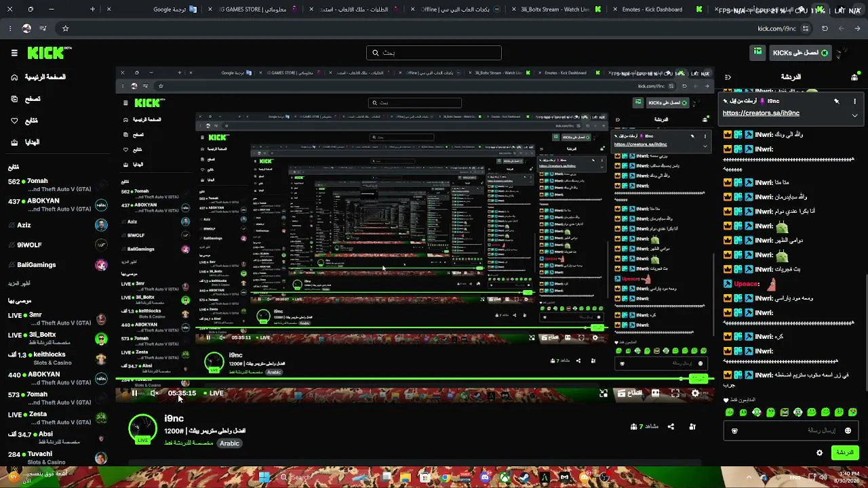
Task: Open a new browser tab
Action: [x=92, y=9]
